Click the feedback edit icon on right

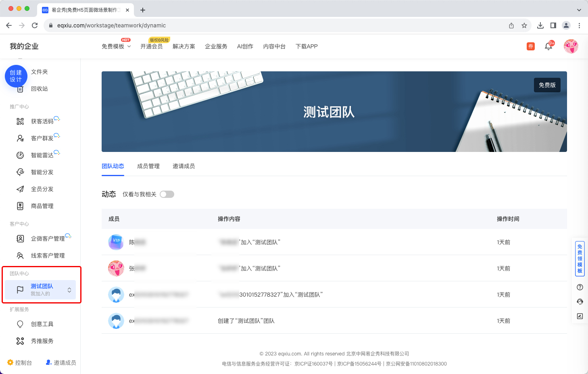pos(580,316)
